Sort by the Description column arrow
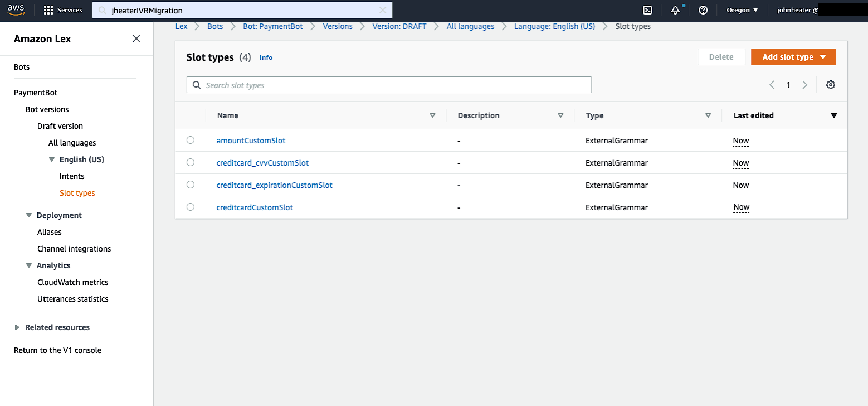The image size is (868, 406). 560,115
